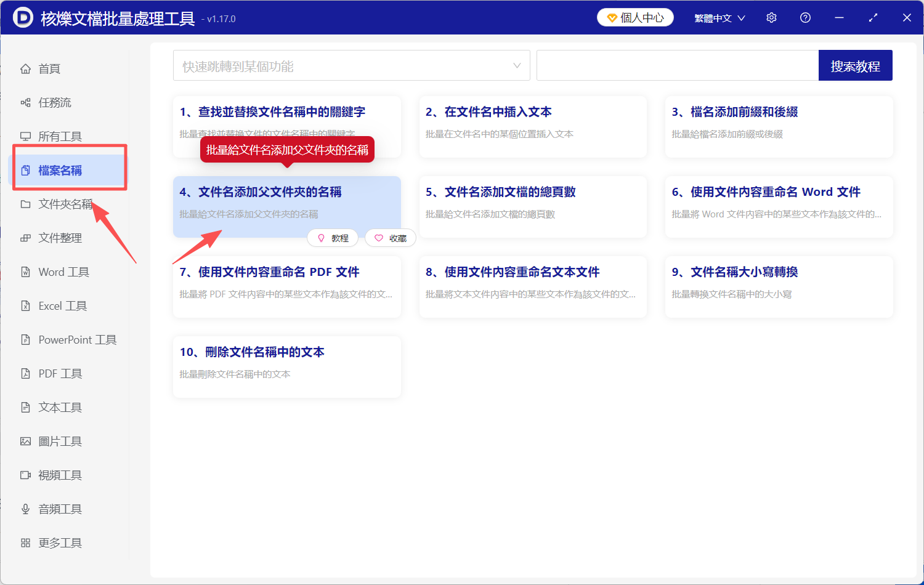
Task: Open the 教程 tutorial for card 4
Action: point(333,238)
